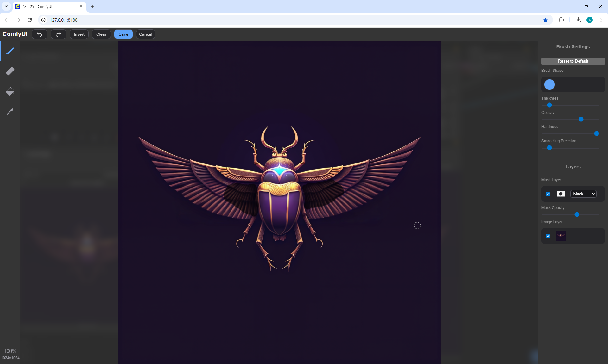This screenshot has height=364, width=608.
Task: Choose the round brush shape
Action: 549,84
